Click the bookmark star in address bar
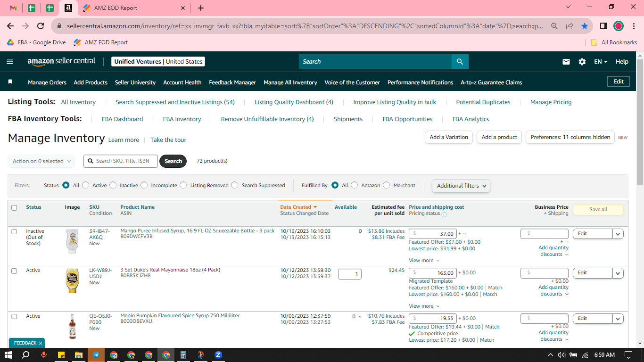The width and height of the screenshot is (644, 362). coord(585,26)
